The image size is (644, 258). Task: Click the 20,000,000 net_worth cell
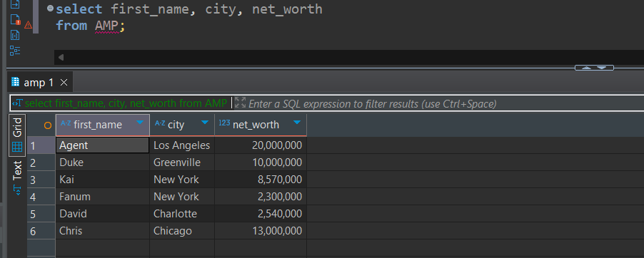(261, 145)
